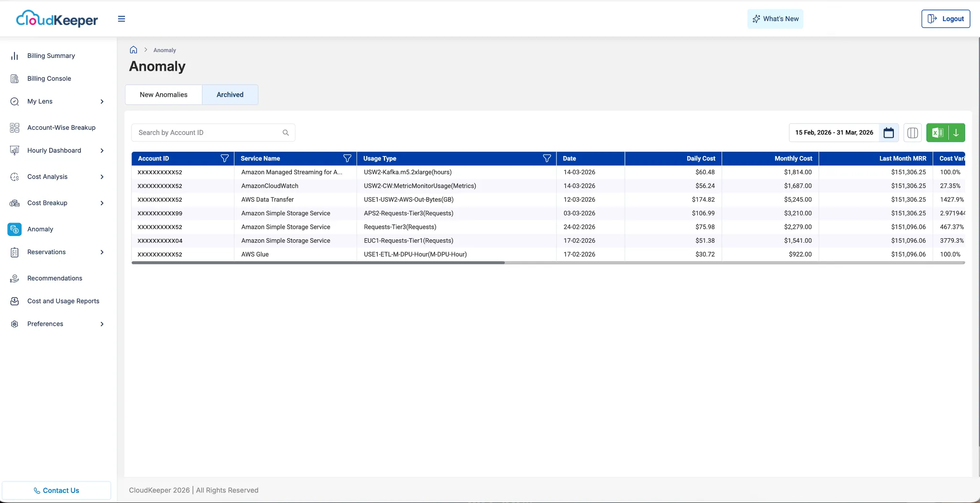Click the home breadcrumb icon
This screenshot has height=503, width=980.
[134, 50]
